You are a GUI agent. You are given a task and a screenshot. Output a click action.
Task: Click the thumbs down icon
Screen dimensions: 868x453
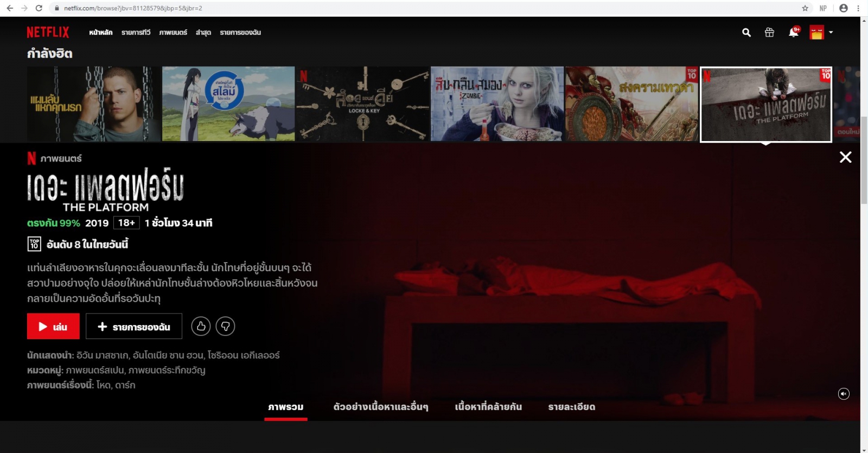coord(226,326)
